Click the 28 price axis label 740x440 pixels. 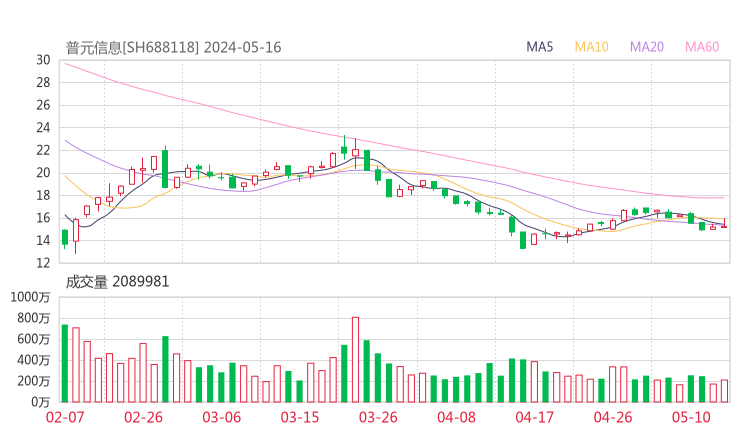click(x=43, y=83)
